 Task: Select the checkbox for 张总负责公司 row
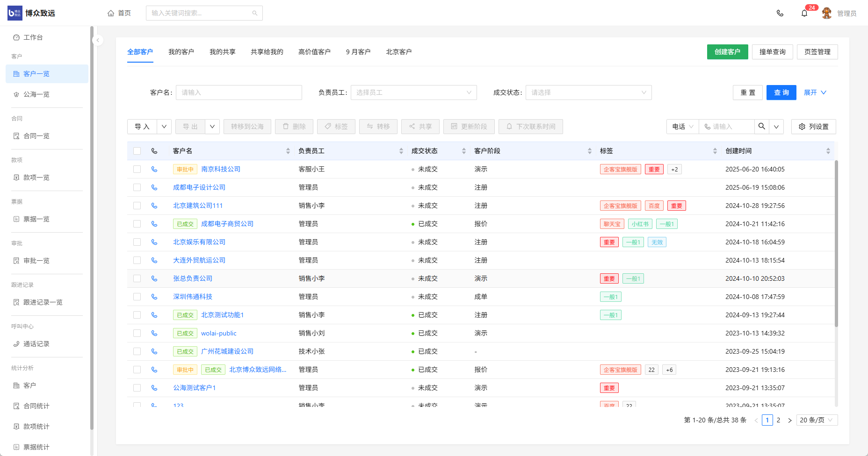click(x=137, y=278)
